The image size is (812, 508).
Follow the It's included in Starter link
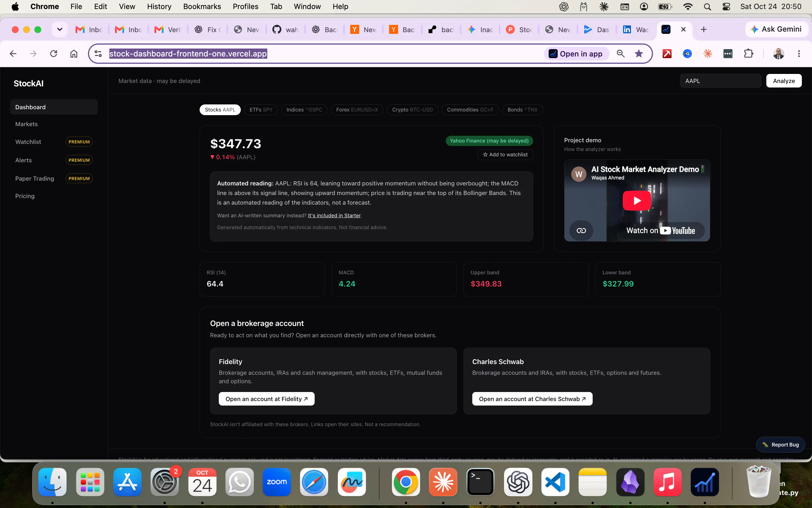tap(334, 215)
